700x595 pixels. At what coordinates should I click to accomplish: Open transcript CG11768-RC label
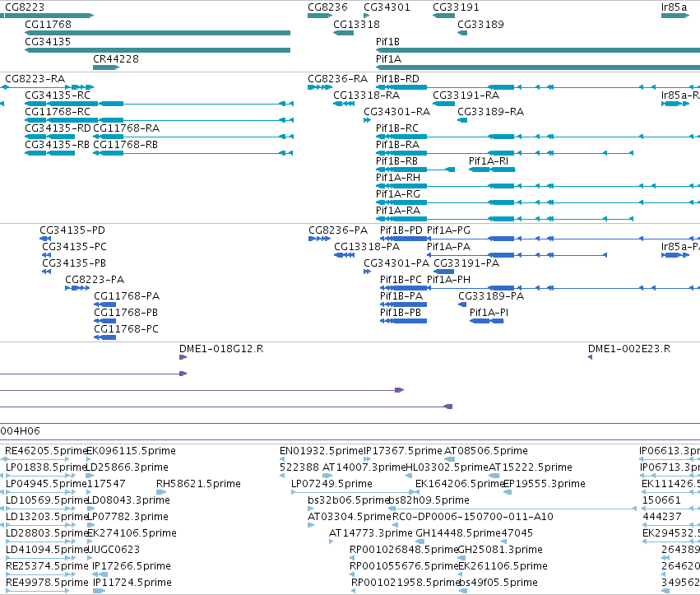click(58, 112)
